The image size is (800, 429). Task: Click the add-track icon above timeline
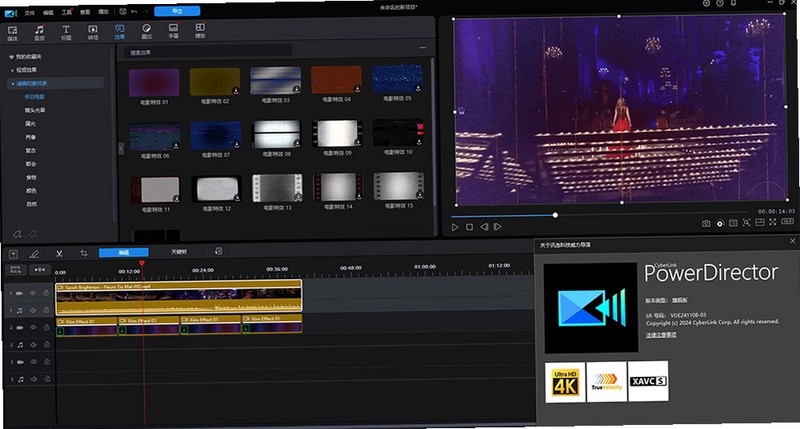point(13,254)
